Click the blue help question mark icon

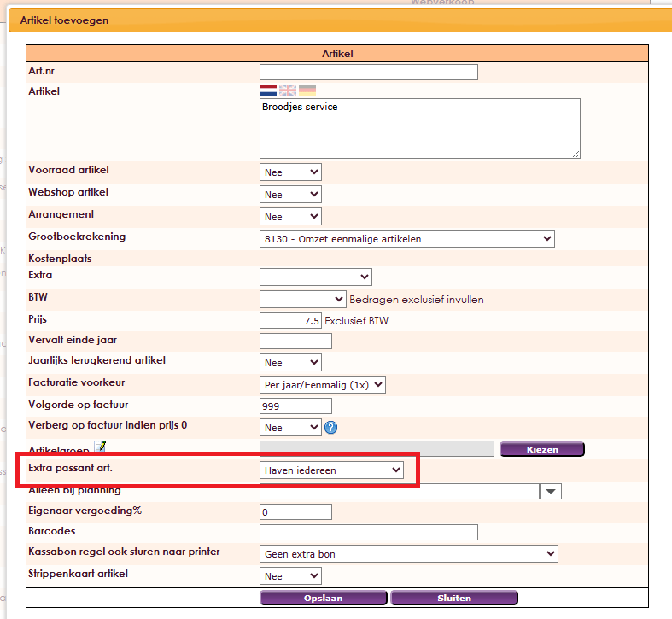[331, 427]
